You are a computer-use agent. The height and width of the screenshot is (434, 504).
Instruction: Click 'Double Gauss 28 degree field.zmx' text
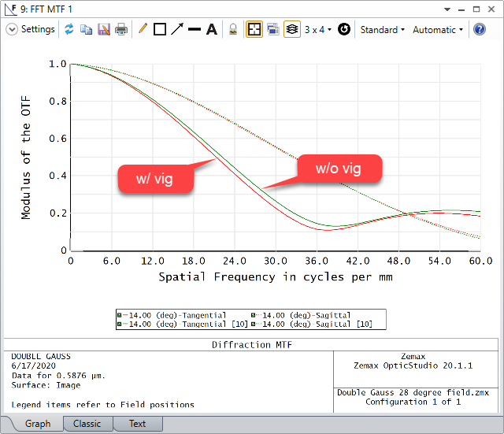click(x=413, y=392)
